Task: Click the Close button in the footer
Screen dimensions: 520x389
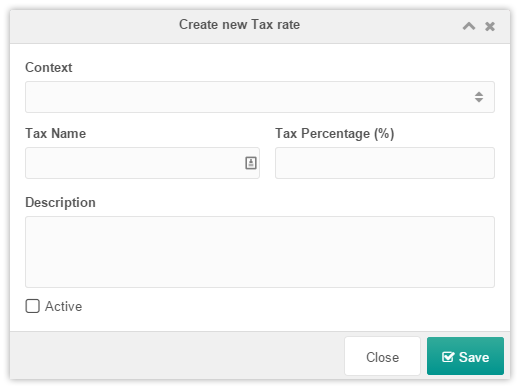Action: point(382,356)
